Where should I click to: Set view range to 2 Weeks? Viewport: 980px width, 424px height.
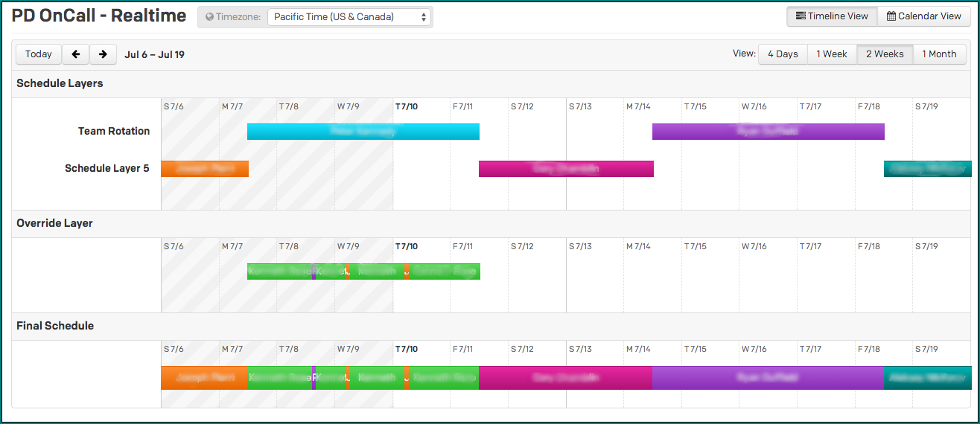tap(885, 54)
